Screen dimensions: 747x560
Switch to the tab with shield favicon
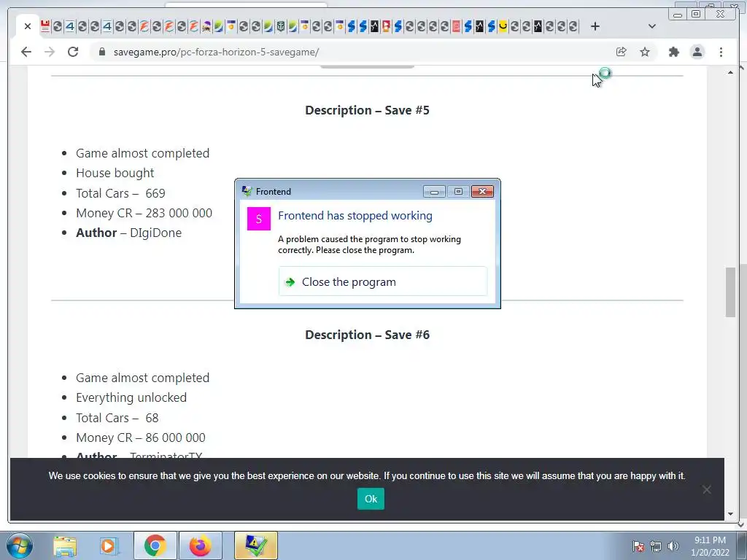281,26
